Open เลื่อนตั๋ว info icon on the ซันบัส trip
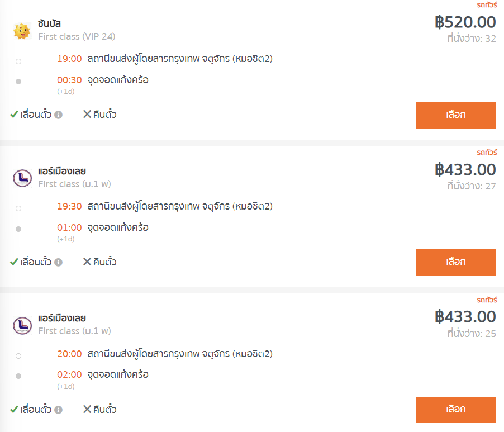The width and height of the screenshot is (504, 432). [58, 115]
